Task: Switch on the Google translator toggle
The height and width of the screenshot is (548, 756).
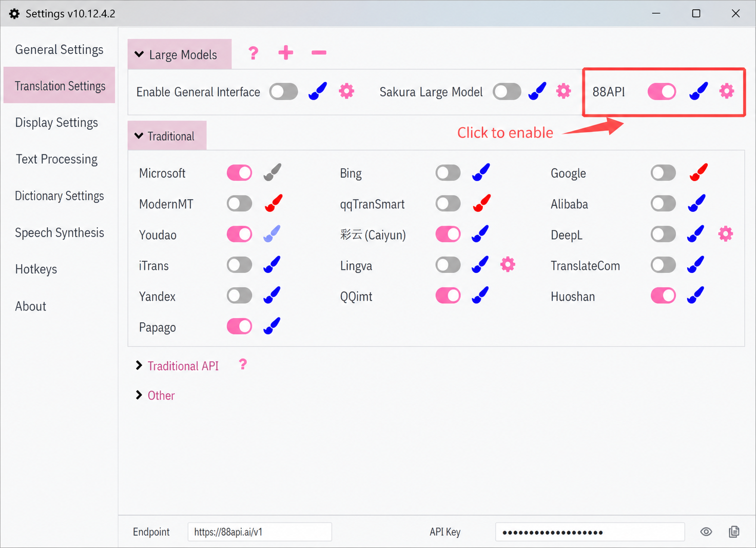Action: coord(664,173)
